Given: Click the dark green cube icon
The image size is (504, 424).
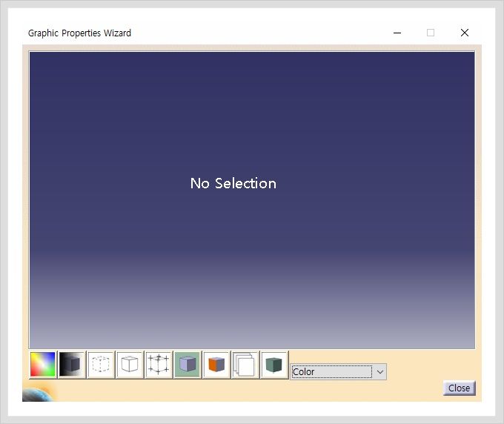Looking at the screenshot, I should tap(274, 365).
